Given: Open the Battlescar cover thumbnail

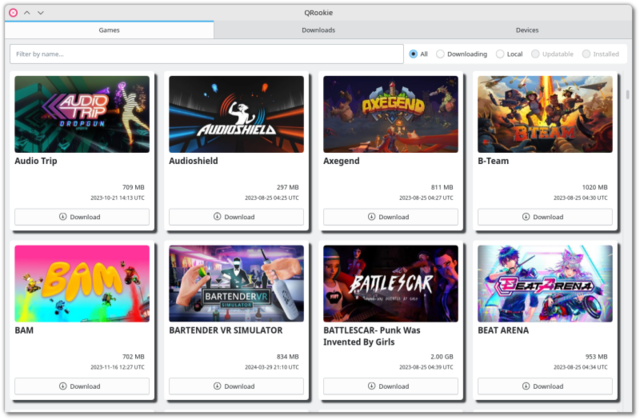Looking at the screenshot, I should (x=391, y=284).
